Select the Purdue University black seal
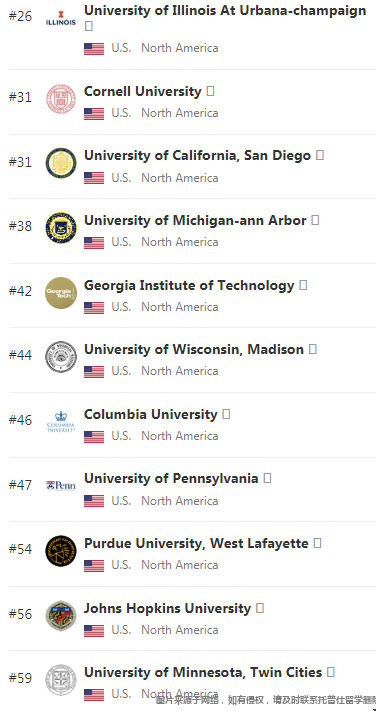Screen dimensions: 376x711 point(61,551)
